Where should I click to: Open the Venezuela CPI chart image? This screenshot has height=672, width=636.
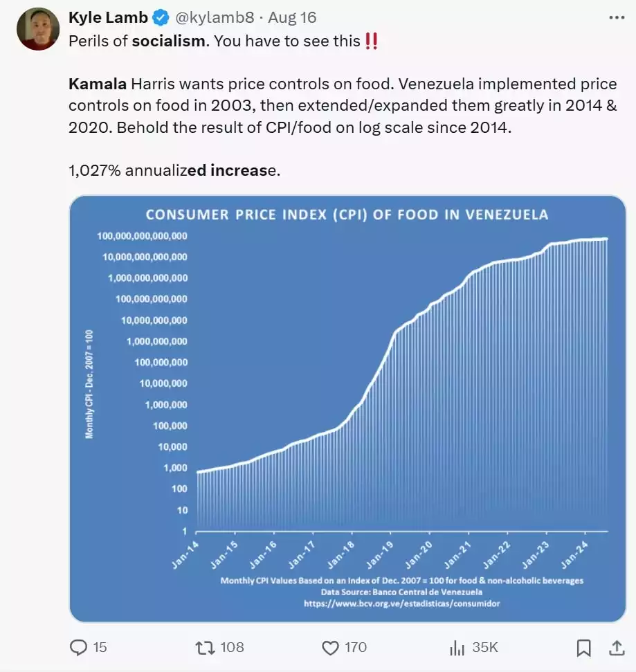pyautogui.click(x=346, y=408)
